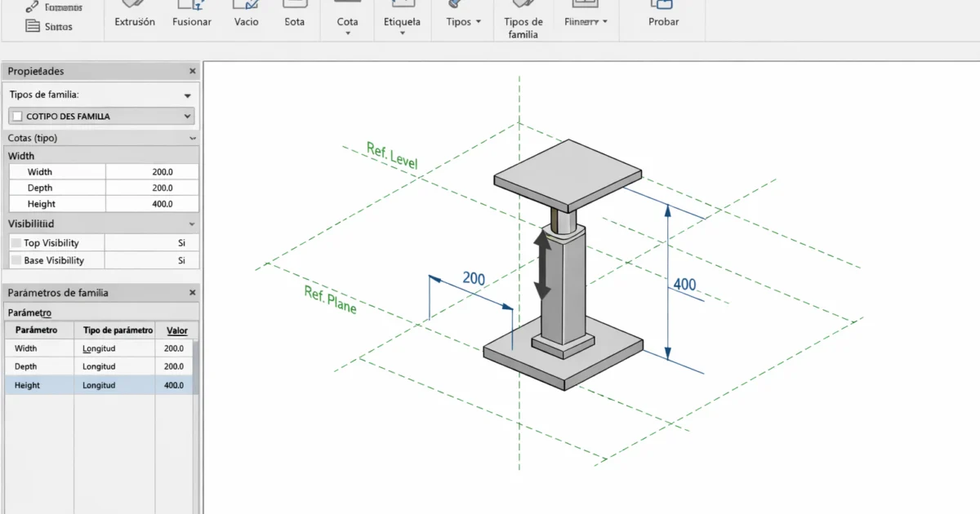Check the COTIPO DES FAMILIA checkbox
This screenshot has width=980, height=514.
[16, 116]
